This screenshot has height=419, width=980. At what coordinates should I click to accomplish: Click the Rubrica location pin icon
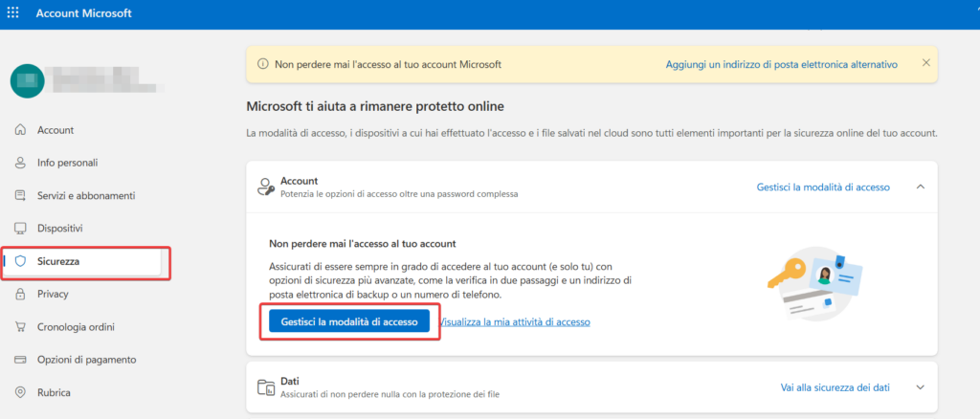(20, 392)
